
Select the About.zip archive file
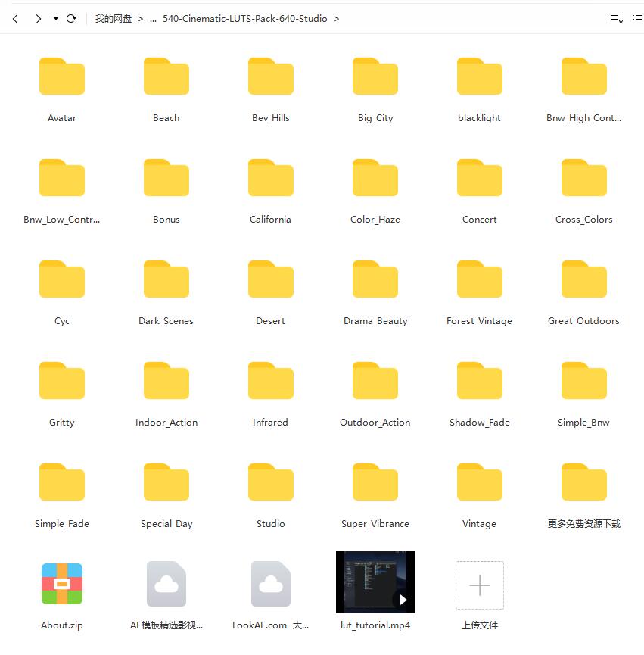(62, 584)
